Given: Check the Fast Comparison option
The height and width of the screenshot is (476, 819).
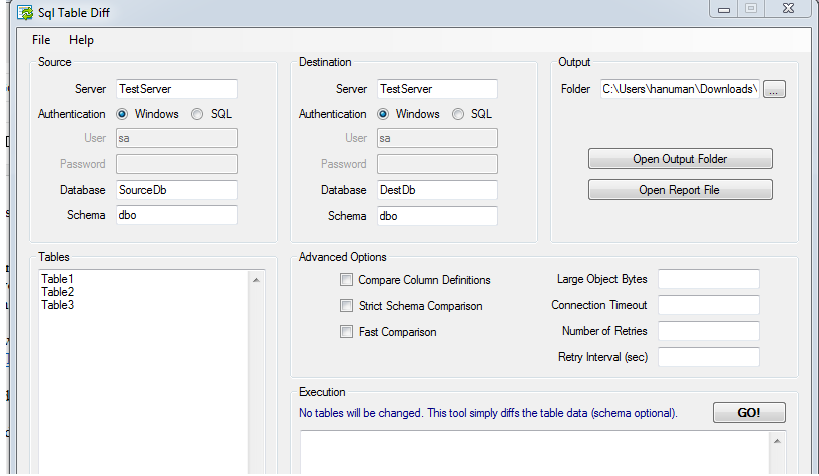Looking at the screenshot, I should click(x=347, y=332).
